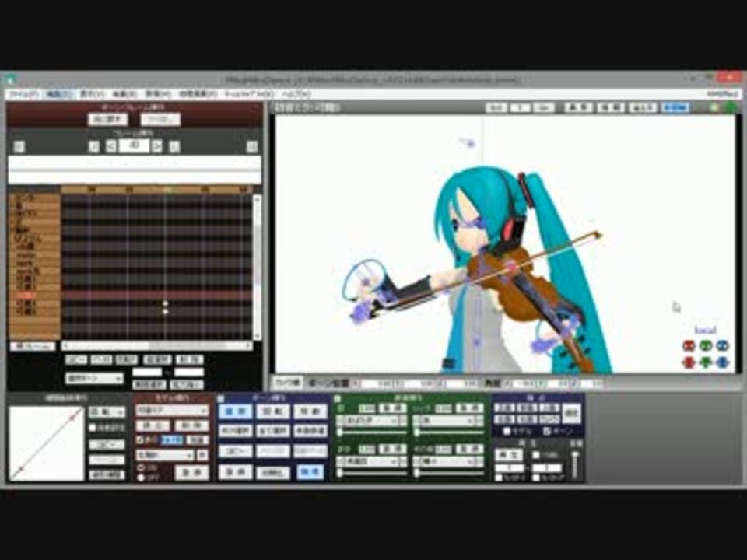747x560 pixels.
Task: Select the ON radio button in model panel
Action: (x=141, y=467)
